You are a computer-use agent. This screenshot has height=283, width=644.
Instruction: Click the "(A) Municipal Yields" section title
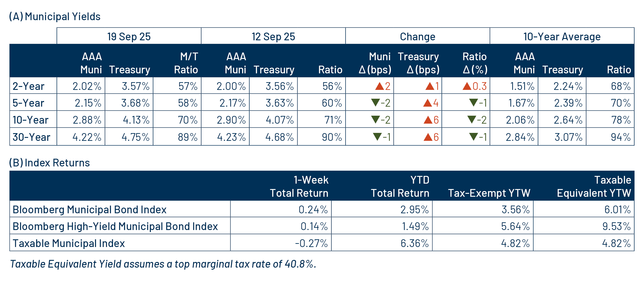(x=55, y=17)
